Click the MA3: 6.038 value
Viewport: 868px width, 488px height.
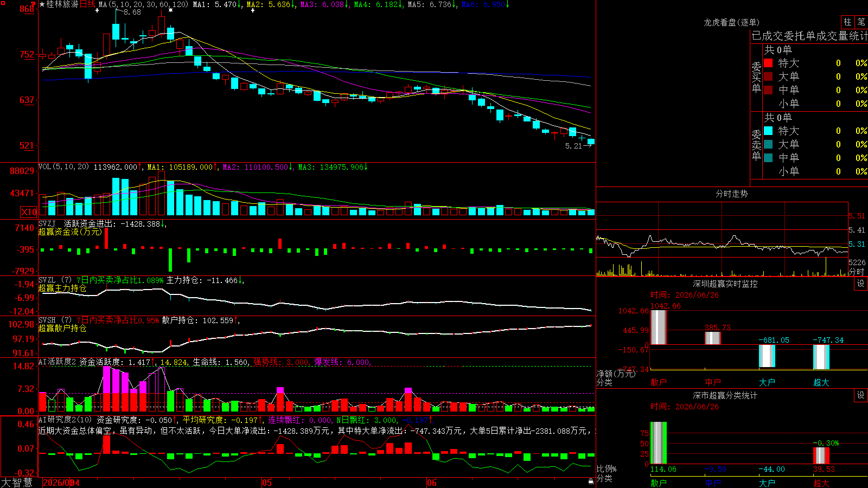324,4
